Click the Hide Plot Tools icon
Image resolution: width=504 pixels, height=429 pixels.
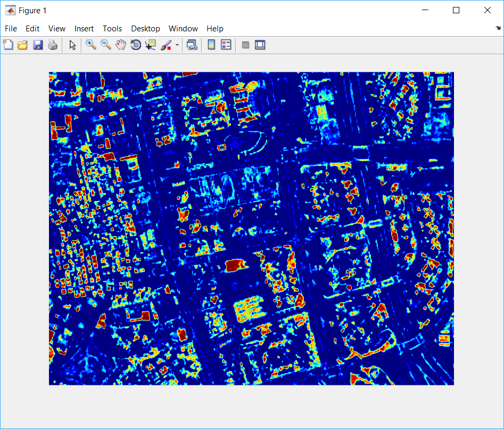click(245, 45)
